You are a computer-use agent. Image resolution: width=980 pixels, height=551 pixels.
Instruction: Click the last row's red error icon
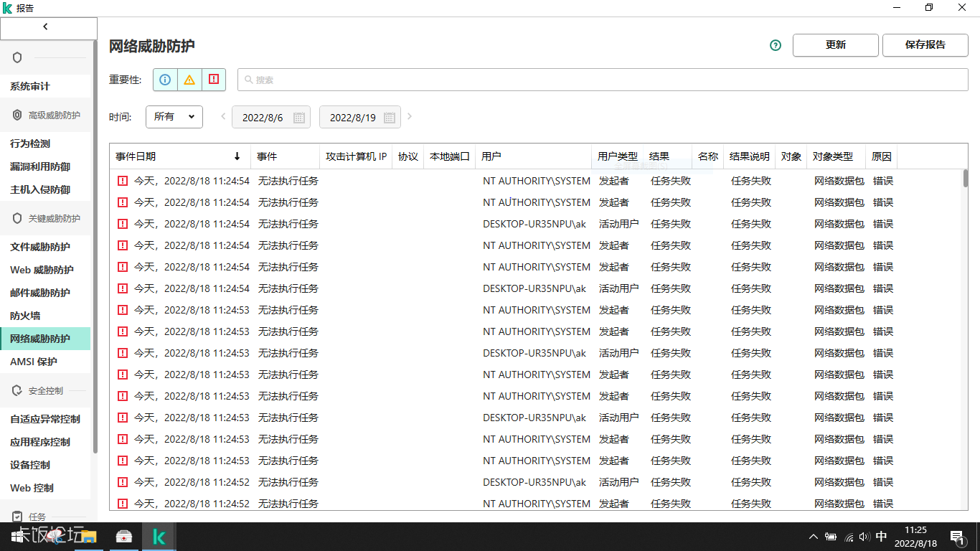pyautogui.click(x=123, y=504)
